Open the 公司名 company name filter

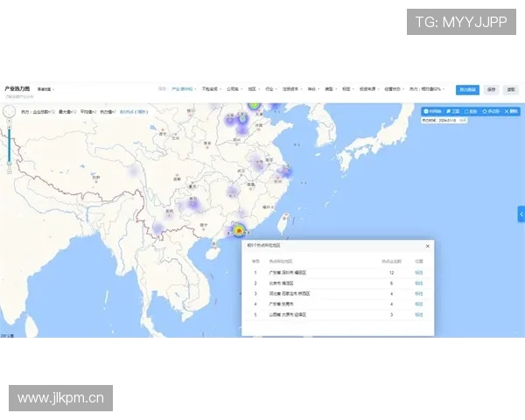[x=232, y=89]
